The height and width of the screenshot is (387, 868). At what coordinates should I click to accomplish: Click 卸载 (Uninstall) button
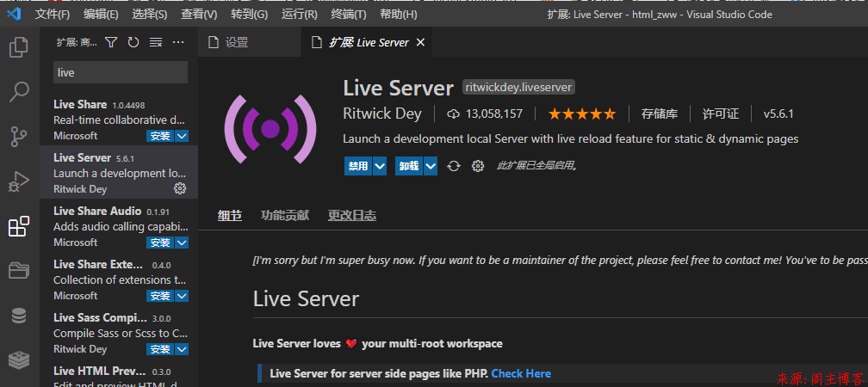tap(409, 166)
